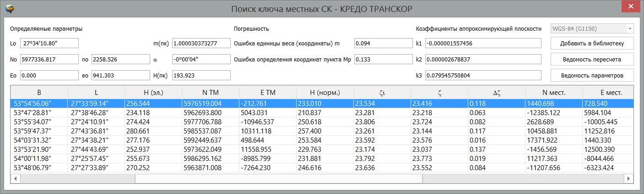Click the no field with 2258.526

click(121, 59)
